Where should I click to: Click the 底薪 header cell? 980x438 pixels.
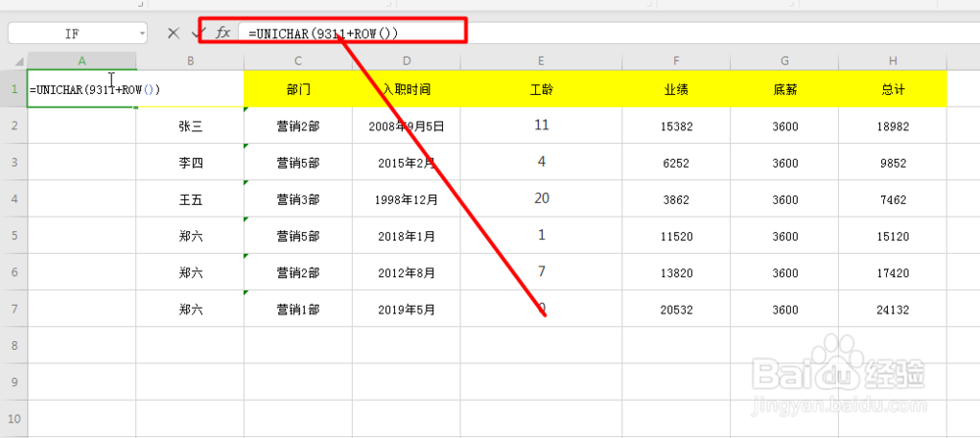point(784,89)
